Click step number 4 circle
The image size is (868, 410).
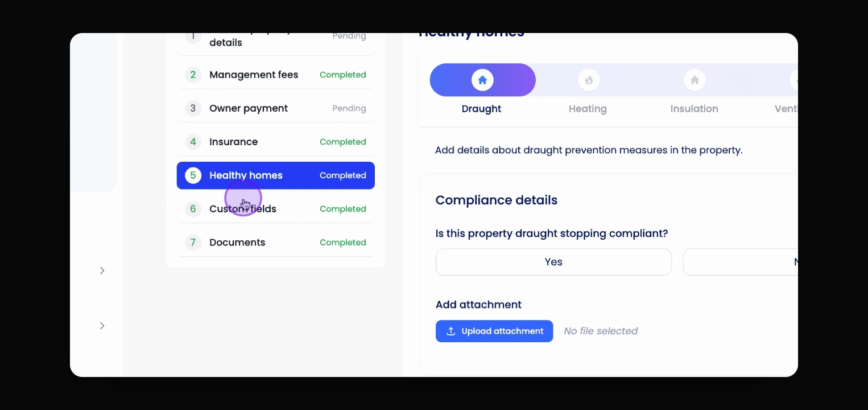(193, 142)
